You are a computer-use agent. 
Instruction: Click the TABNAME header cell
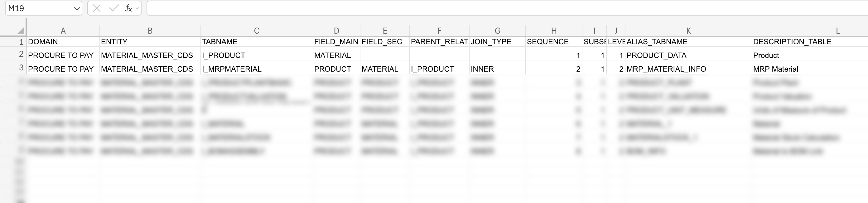pyautogui.click(x=220, y=42)
